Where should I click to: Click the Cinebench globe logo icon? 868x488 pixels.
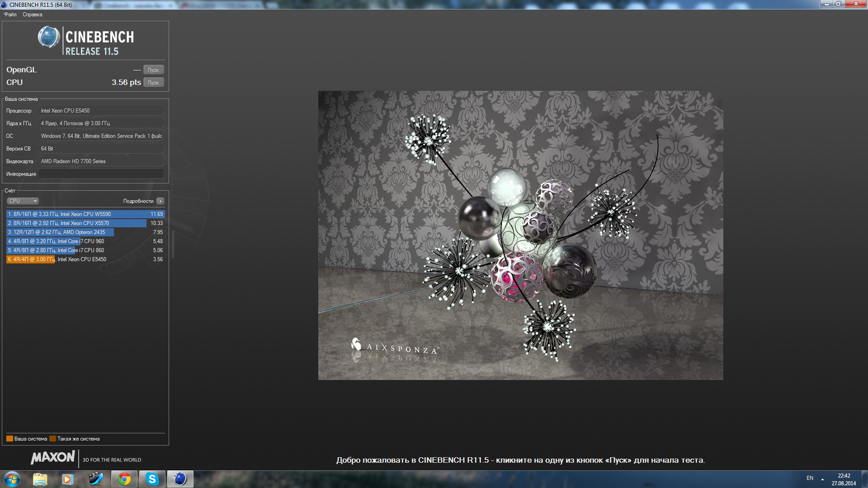[48, 37]
